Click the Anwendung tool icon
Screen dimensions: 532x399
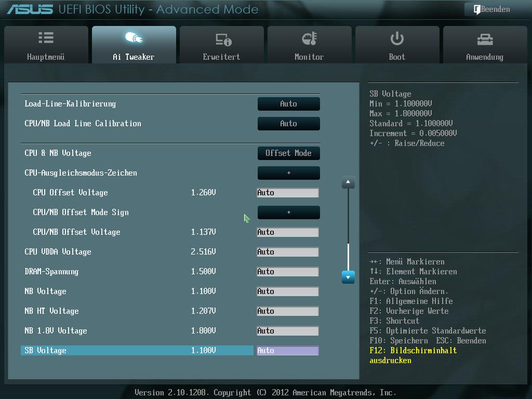[x=485, y=40]
